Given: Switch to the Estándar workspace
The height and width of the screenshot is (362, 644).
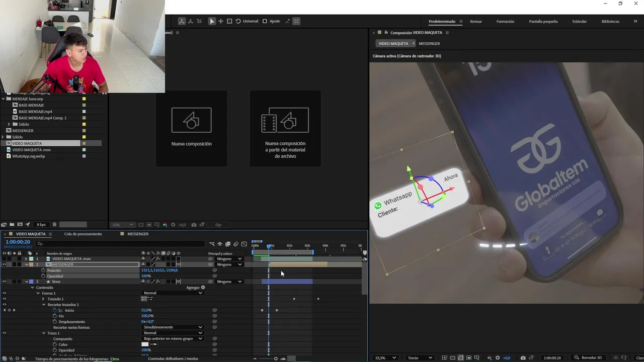Looking at the screenshot, I should (580, 22).
